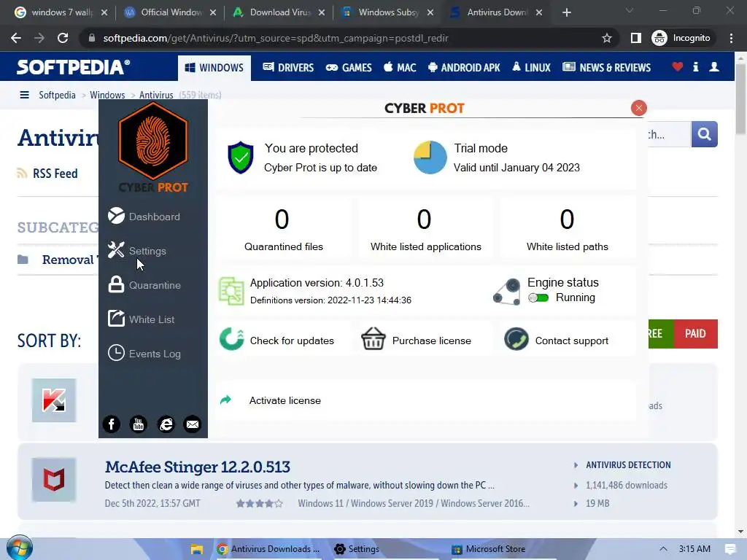Select the MAC tab on Softpedia
The image size is (747, 560).
400,68
